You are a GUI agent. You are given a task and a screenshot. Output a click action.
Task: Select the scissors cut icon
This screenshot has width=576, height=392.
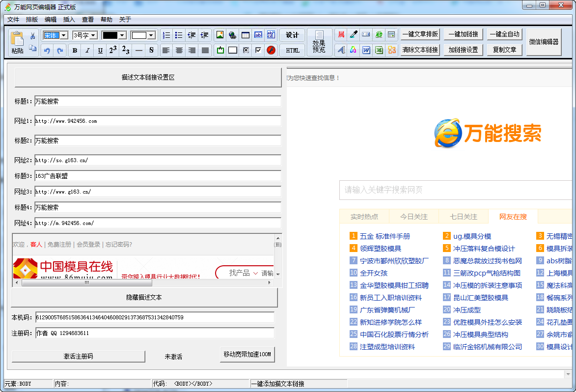(32, 36)
